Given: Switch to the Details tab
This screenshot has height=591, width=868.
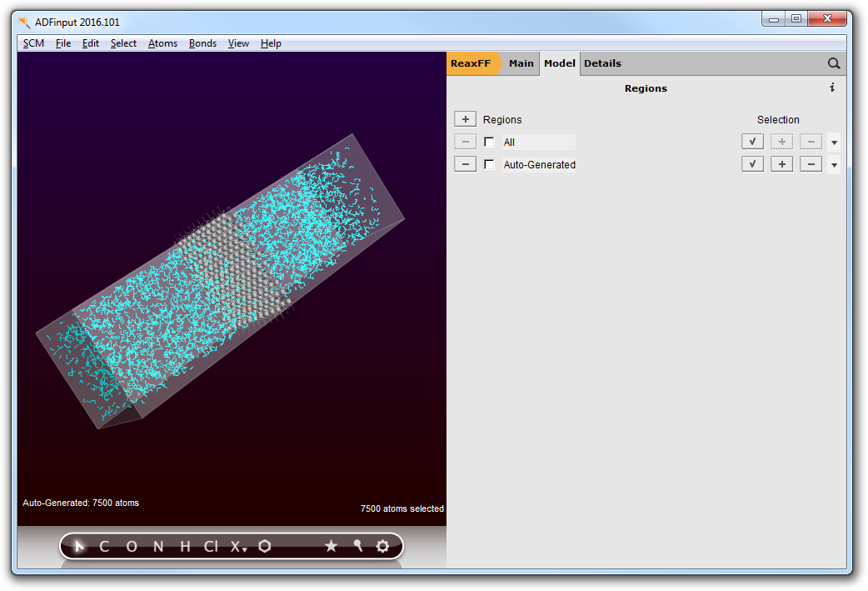Looking at the screenshot, I should tap(602, 63).
